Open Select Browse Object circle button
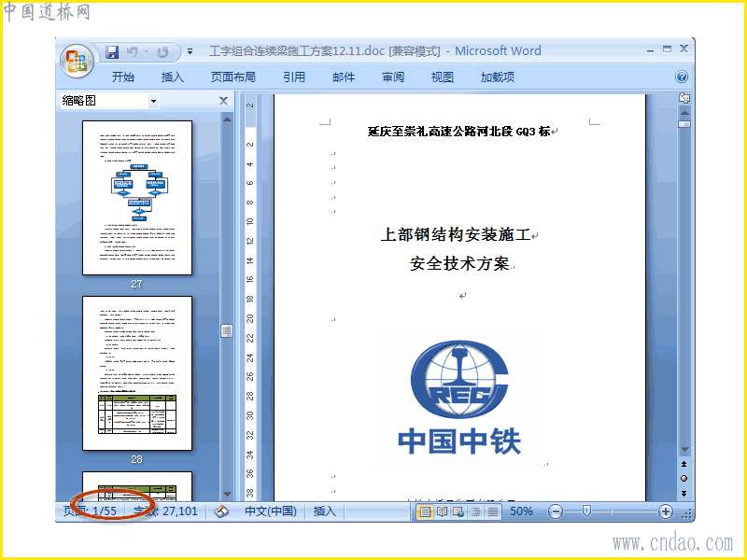This screenshot has height=560, width=747. coord(684,479)
